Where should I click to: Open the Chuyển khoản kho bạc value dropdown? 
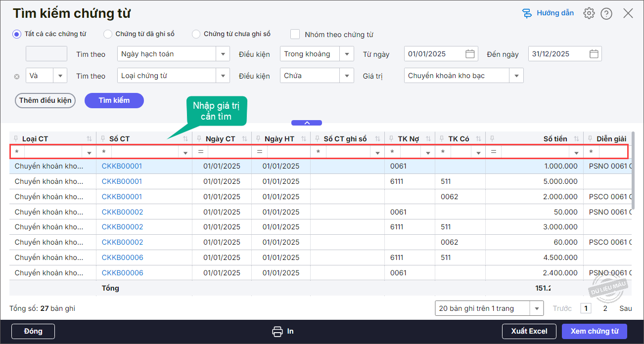(516, 76)
